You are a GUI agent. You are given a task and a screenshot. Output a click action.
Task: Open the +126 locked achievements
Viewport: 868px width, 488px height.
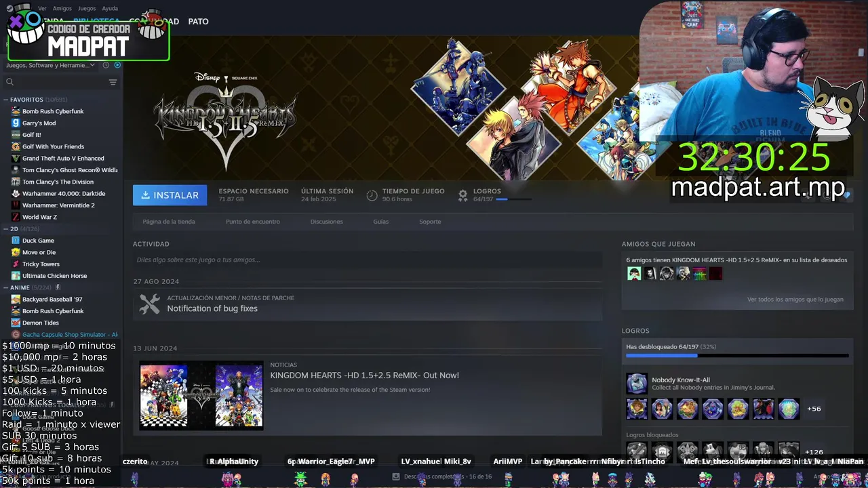814,452
